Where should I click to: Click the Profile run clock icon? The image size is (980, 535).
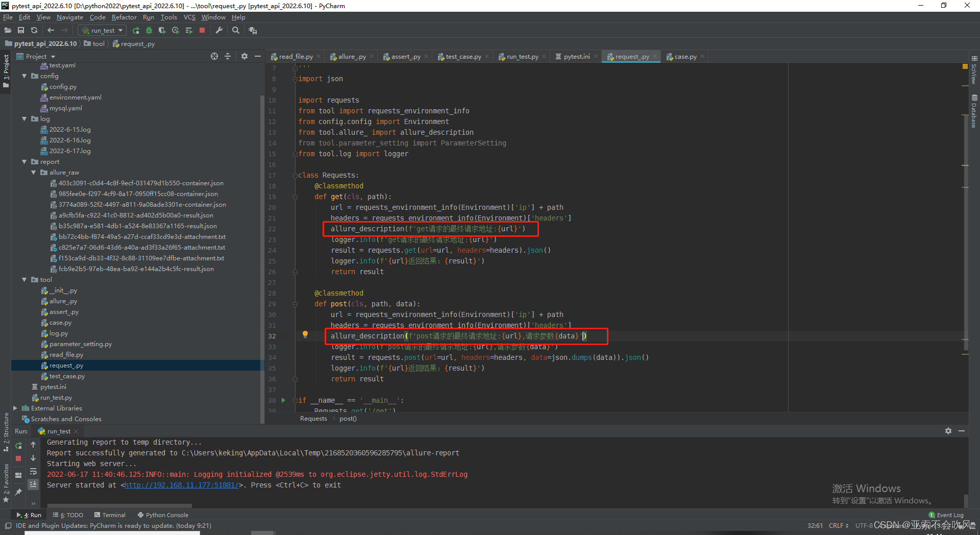(x=176, y=30)
